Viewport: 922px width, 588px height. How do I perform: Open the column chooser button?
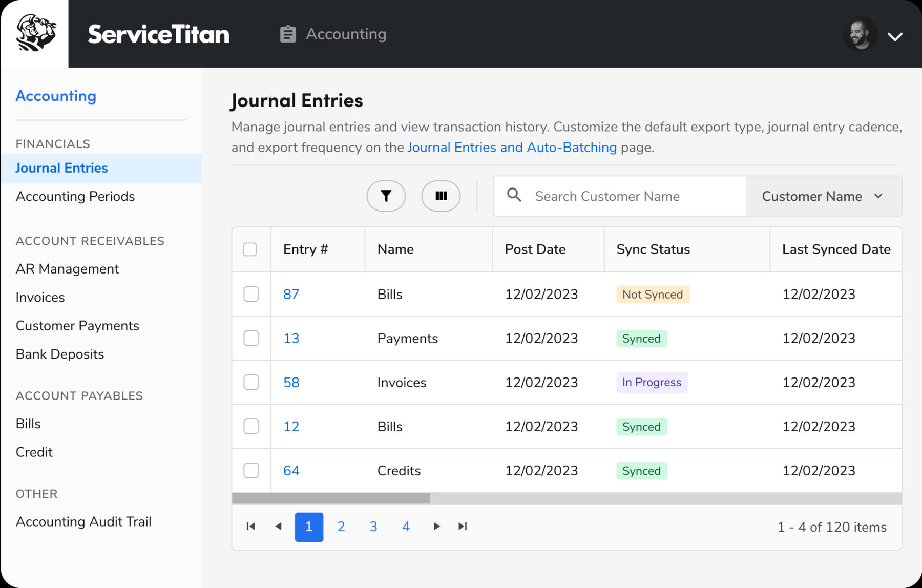click(441, 196)
